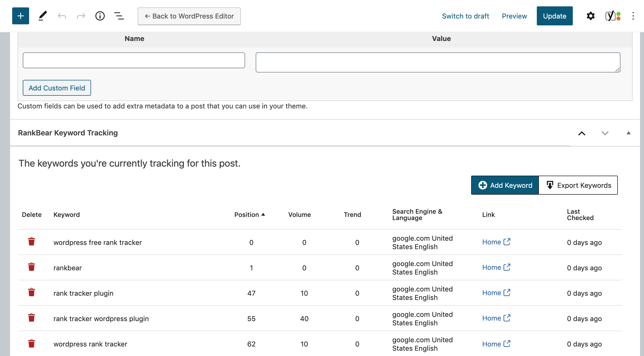The width and height of the screenshot is (644, 356).
Task: Click the Redo arrow icon
Action: [x=81, y=16]
